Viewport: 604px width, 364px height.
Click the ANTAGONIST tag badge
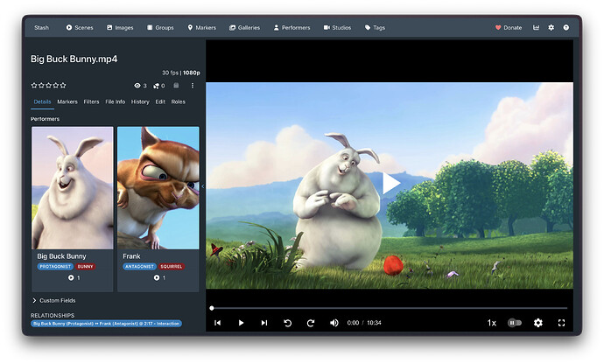[139, 267]
